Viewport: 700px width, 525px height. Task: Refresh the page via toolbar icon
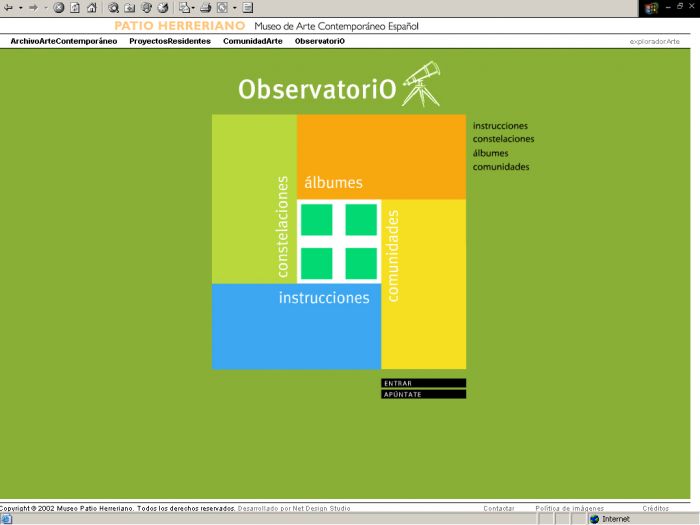[75, 8]
